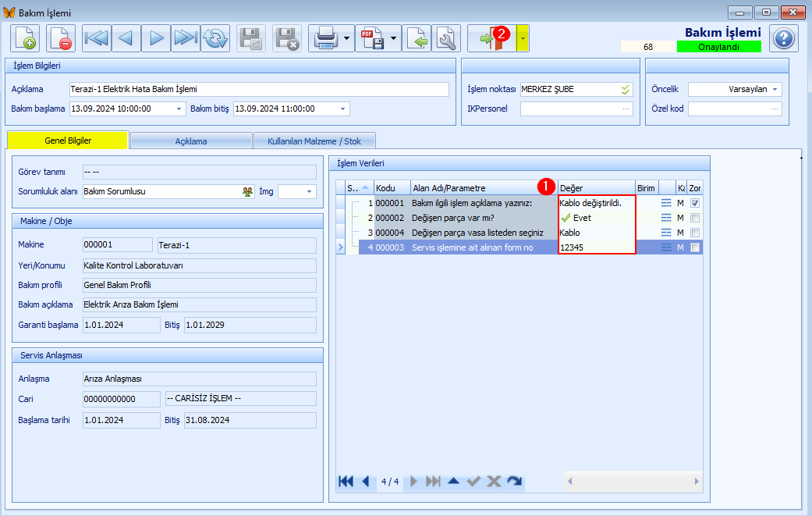Go to first row in grid navigator
812x516 pixels.
pos(346,482)
